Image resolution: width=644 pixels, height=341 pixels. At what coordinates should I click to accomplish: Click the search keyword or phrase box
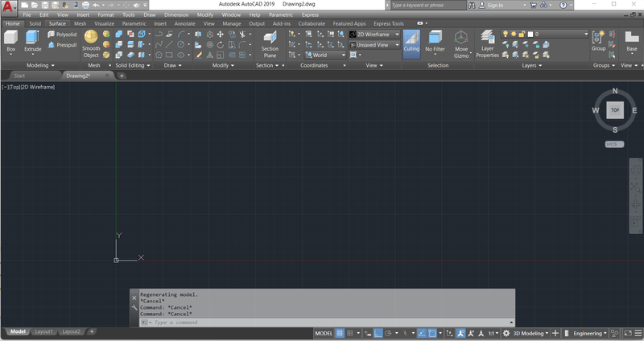[x=427, y=6]
